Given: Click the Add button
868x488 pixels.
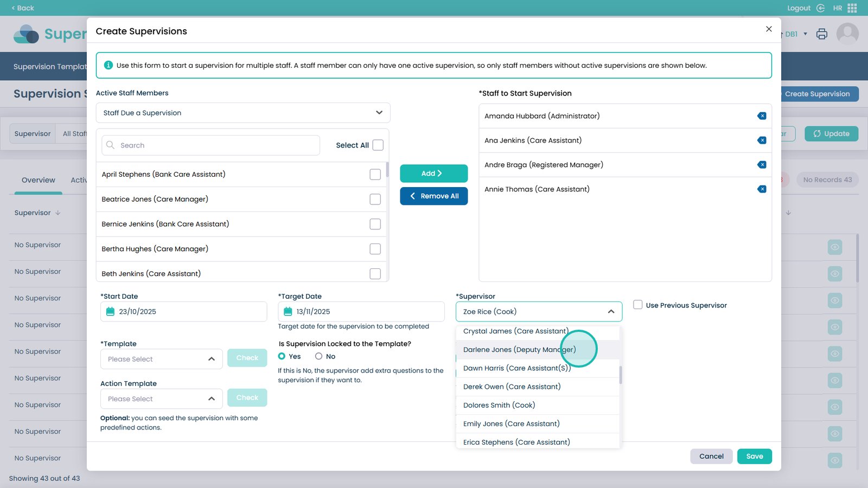Looking at the screenshot, I should coord(433,174).
